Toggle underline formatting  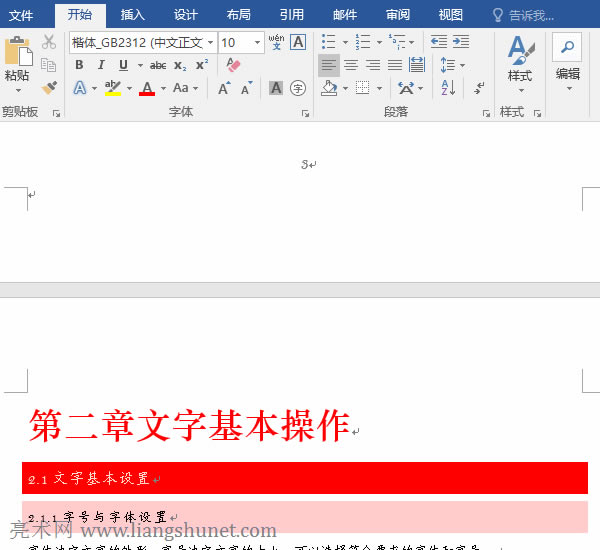pos(123,65)
